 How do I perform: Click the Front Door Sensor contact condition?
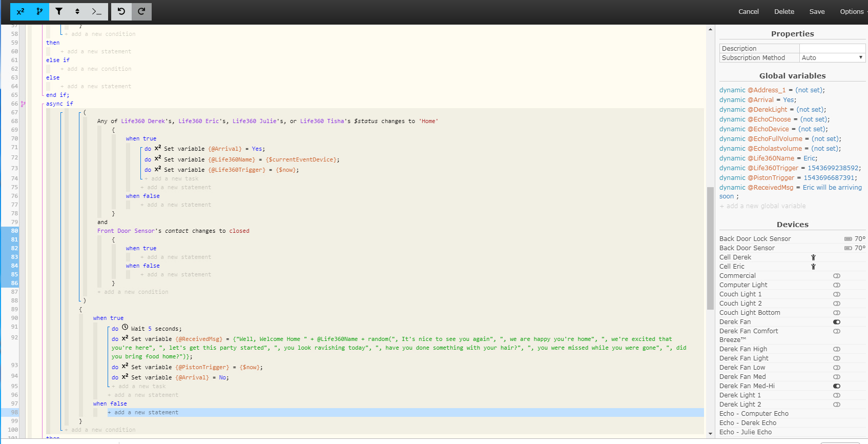(173, 231)
